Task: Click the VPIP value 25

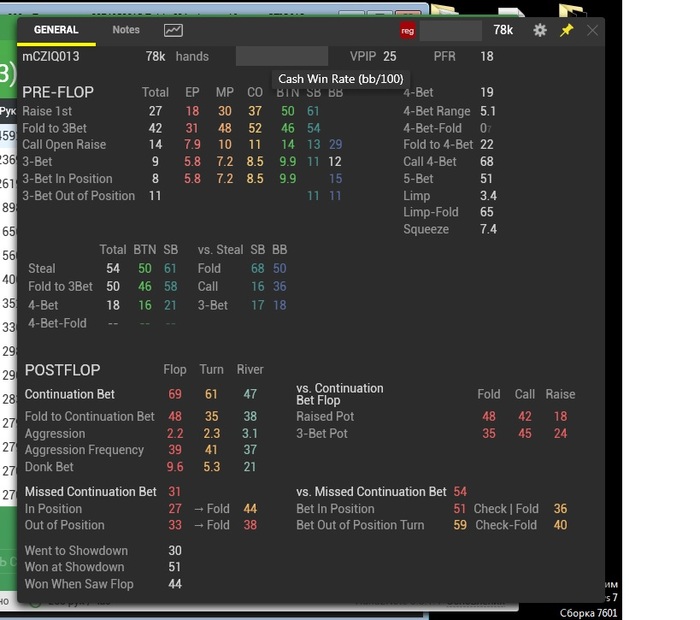Action: (x=389, y=56)
